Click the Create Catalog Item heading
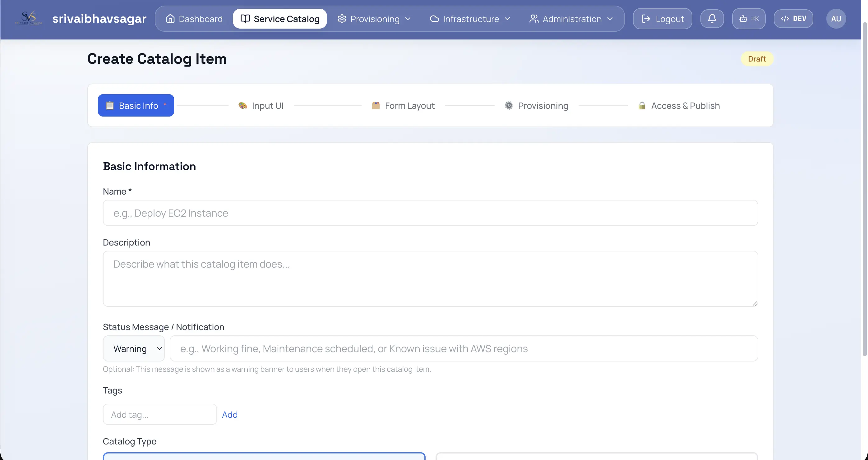This screenshot has width=868, height=460. [x=157, y=59]
